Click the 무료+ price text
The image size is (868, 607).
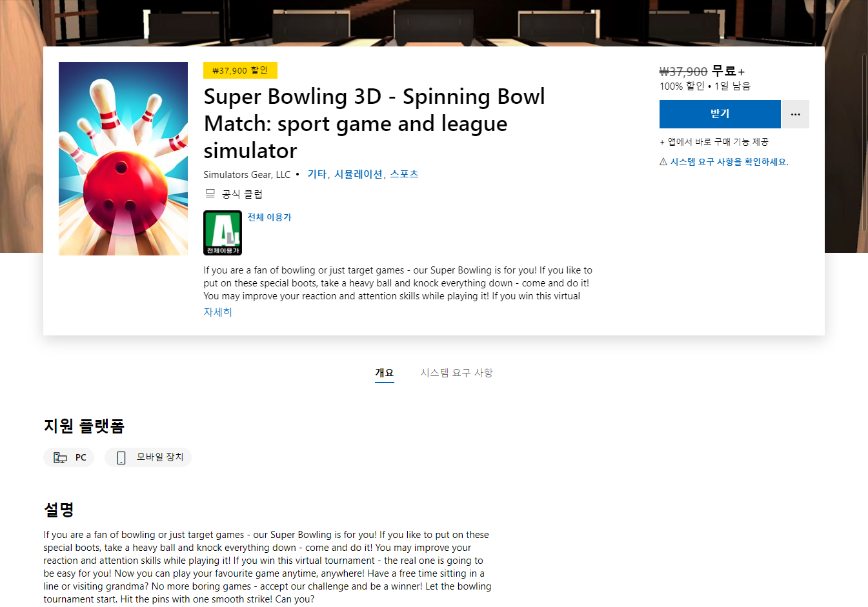coord(728,72)
